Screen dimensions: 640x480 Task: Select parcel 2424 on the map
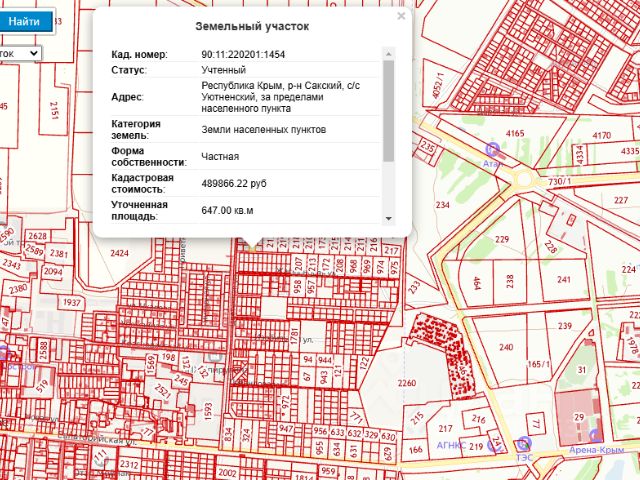pyautogui.click(x=119, y=253)
